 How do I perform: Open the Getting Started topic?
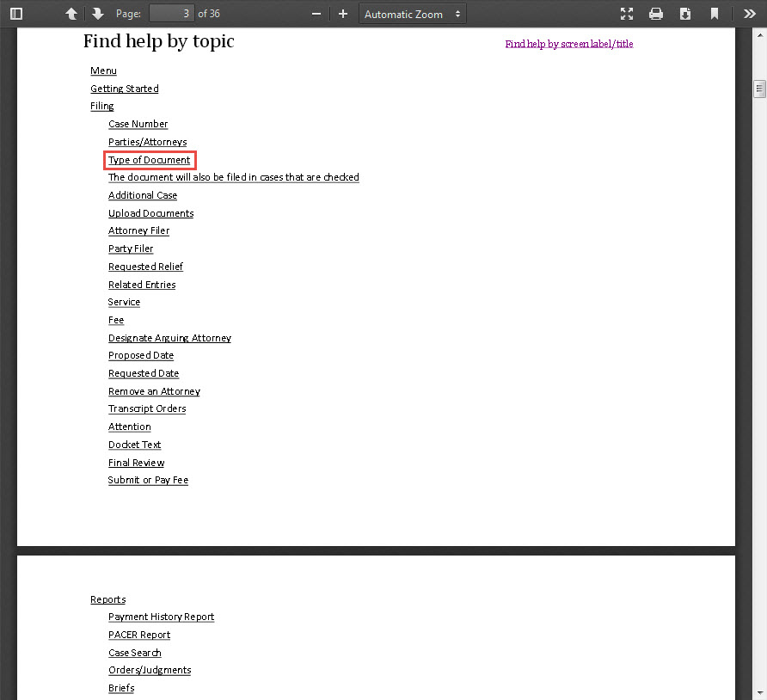pos(125,89)
